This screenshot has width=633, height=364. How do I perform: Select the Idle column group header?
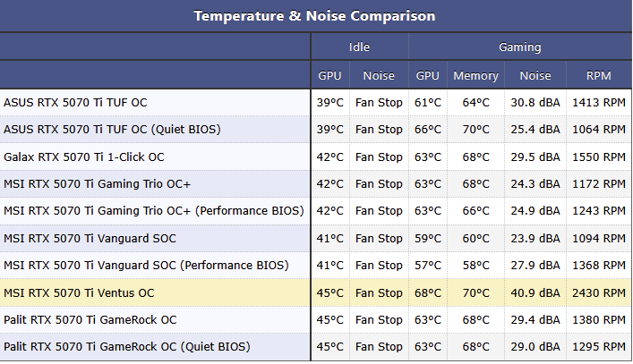pyautogui.click(x=359, y=47)
